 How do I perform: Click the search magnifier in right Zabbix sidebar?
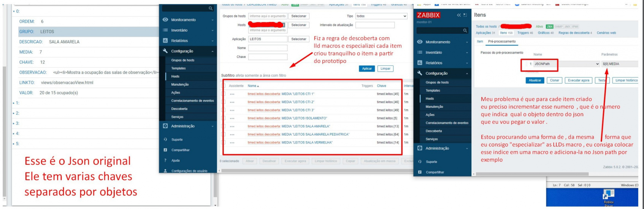(x=465, y=30)
